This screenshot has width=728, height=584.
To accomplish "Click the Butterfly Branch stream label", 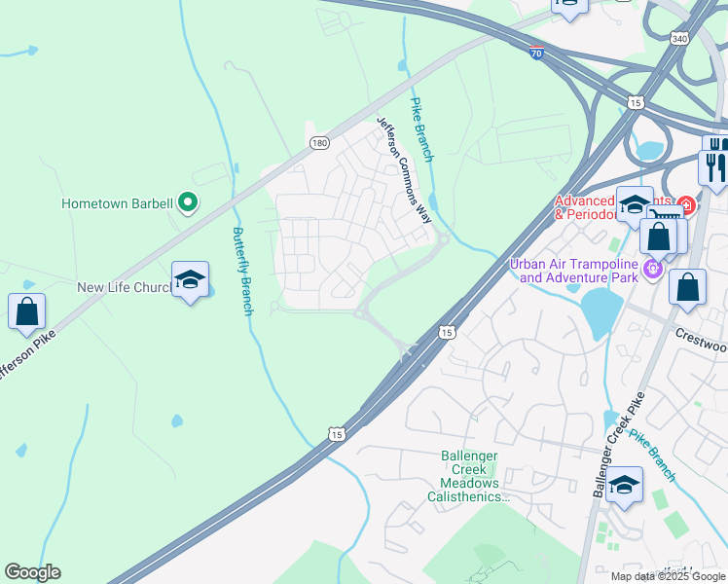I will pyautogui.click(x=243, y=272).
